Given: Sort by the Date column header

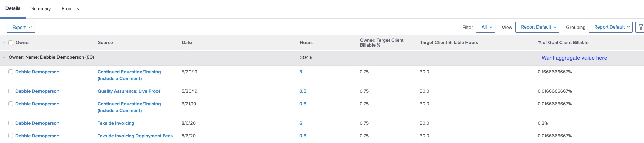Looking at the screenshot, I should pos(187,43).
